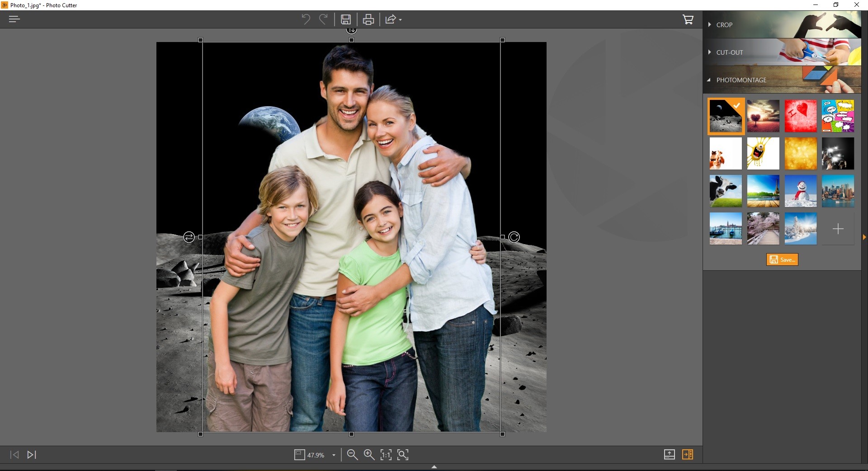868x471 pixels.
Task: Print the photo
Action: [368, 19]
